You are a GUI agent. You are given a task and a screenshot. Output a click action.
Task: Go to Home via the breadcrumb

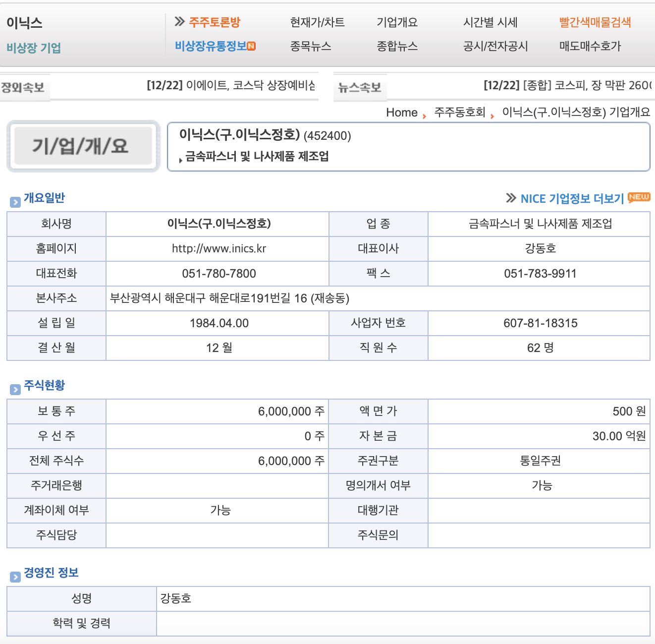[x=402, y=113]
